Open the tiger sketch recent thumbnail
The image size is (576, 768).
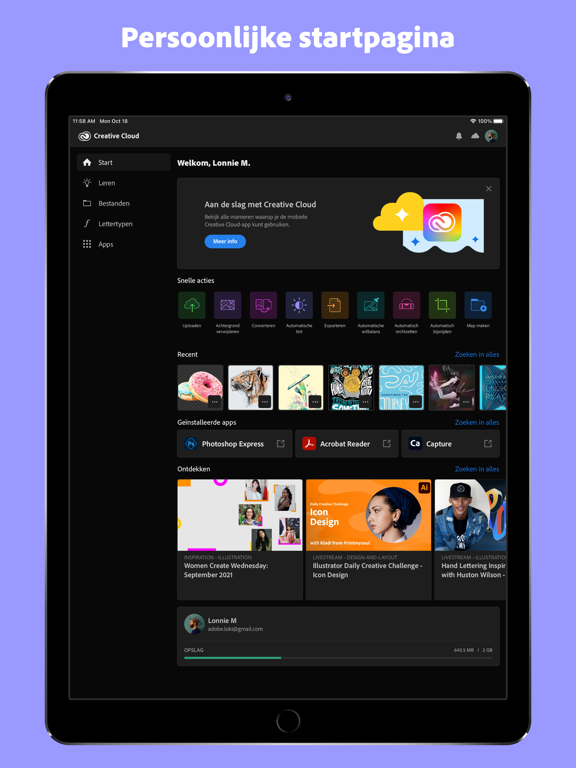[250, 387]
